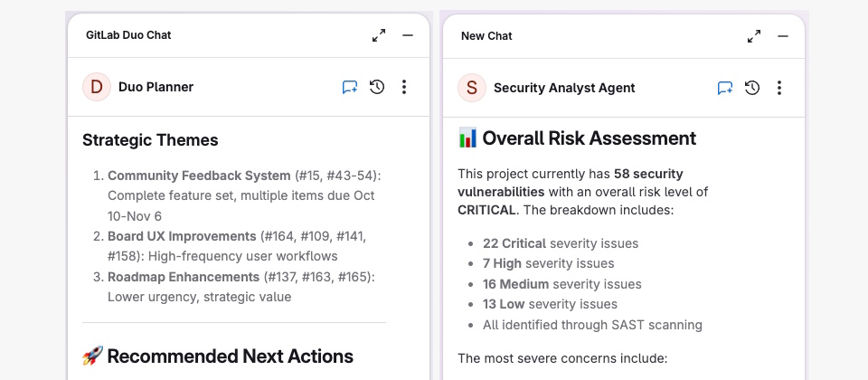The image size is (868, 380).
Task: Click the 22 Critical severity issues bullet
Action: 561,243
